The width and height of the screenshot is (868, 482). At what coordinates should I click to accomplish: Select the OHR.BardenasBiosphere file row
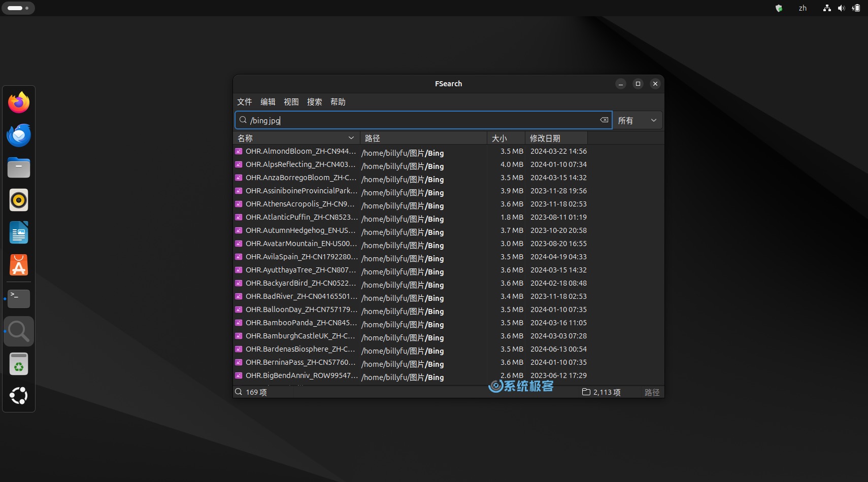pyautogui.click(x=448, y=349)
